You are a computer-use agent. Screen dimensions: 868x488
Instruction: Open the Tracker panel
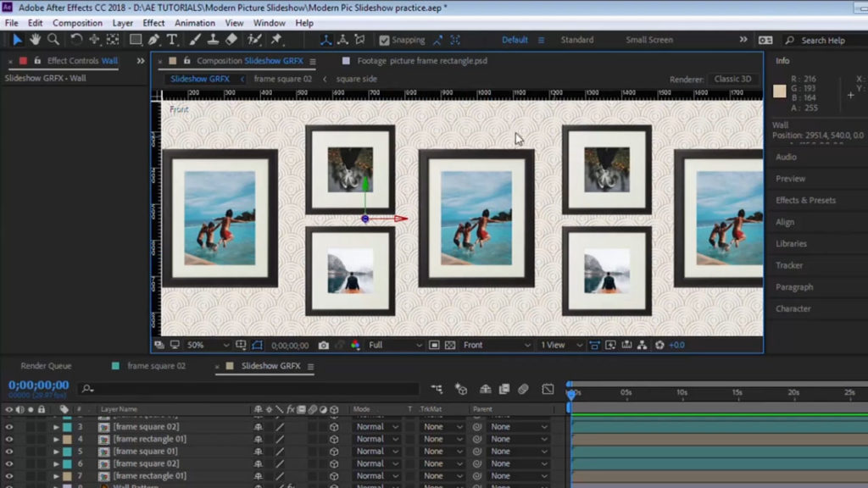pos(789,265)
